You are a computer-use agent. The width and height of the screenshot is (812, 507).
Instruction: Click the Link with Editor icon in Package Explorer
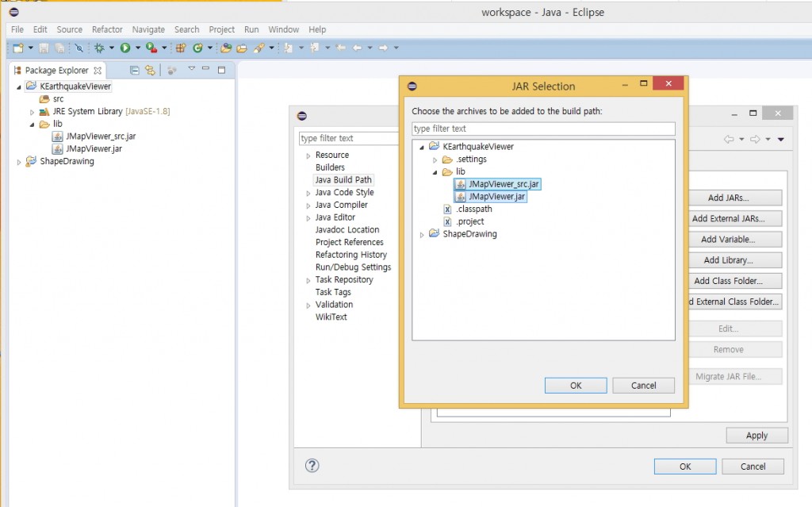pos(150,68)
